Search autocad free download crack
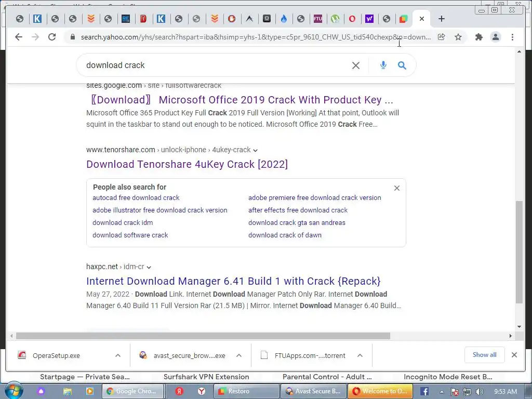 [136, 198]
